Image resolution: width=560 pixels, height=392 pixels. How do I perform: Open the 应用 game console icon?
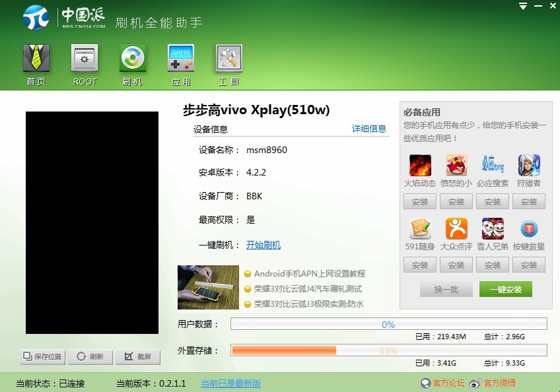point(181,58)
